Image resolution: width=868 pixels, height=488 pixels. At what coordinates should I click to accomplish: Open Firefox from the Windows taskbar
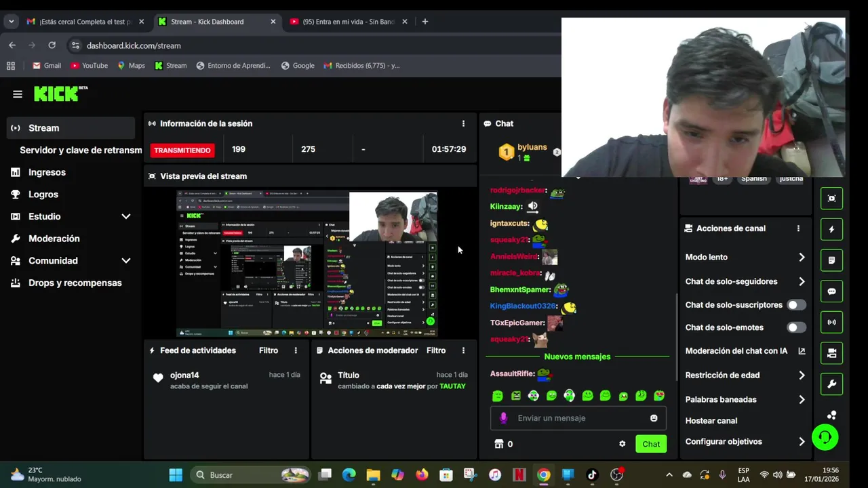422,475
